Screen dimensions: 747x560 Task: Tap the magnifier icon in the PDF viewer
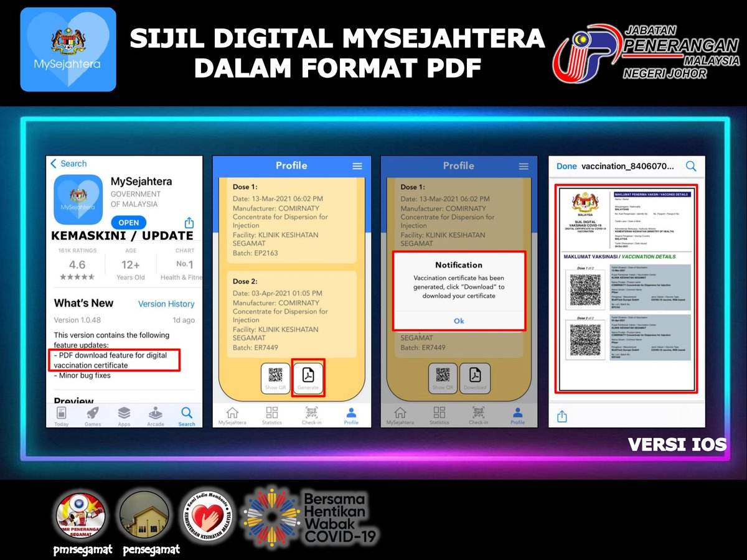tap(691, 166)
